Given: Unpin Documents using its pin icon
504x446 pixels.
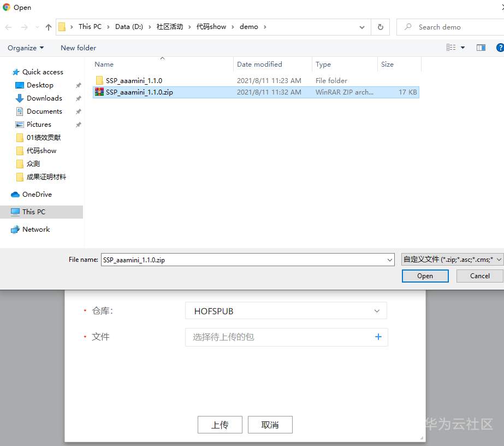Looking at the screenshot, I should (x=78, y=111).
